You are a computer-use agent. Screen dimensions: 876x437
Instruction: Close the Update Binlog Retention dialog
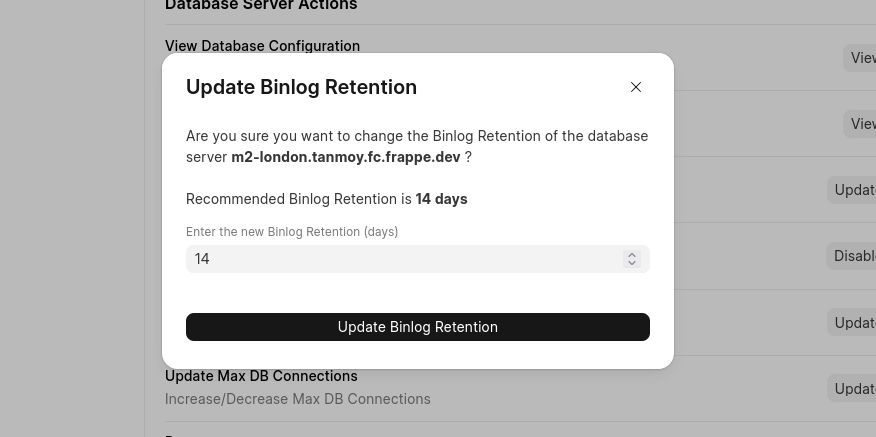[x=636, y=87]
